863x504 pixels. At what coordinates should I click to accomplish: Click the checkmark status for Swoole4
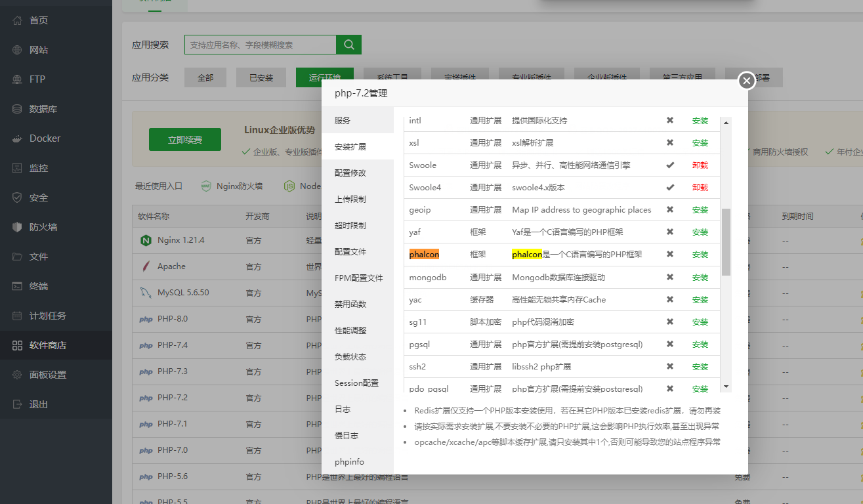pyautogui.click(x=670, y=187)
